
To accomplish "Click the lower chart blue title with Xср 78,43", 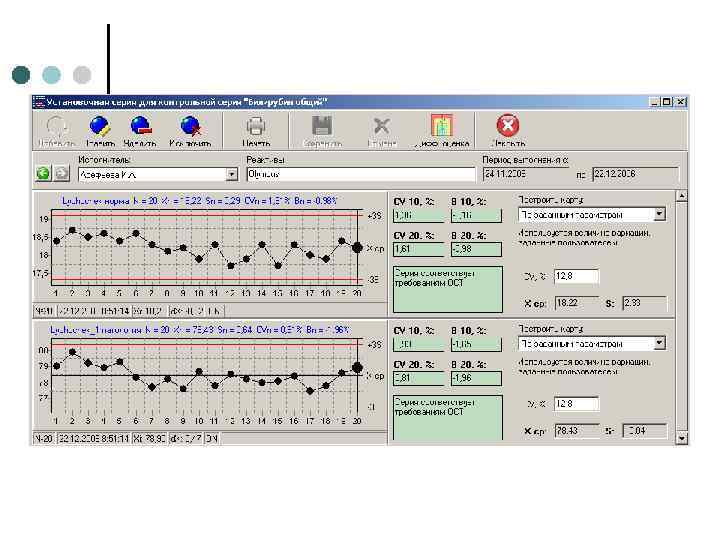I will point(200,330).
